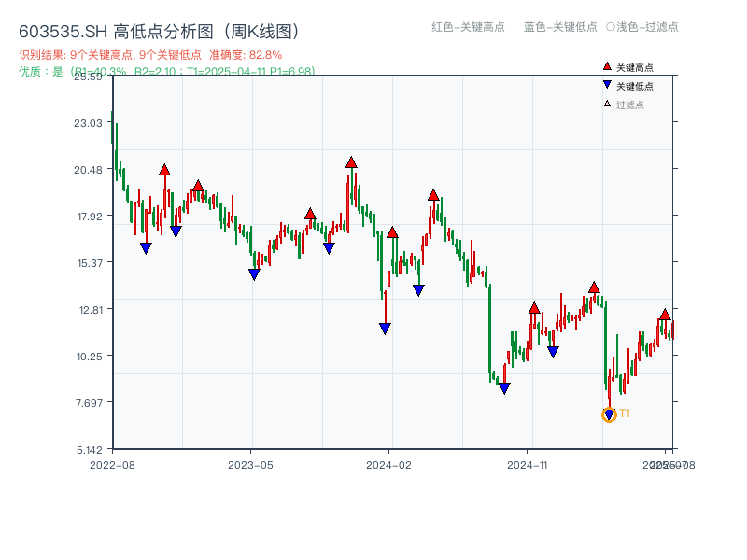The height and width of the screenshot is (560, 747).
Task: Click the circle icon before 浅色-过滤点
Action: pos(613,28)
